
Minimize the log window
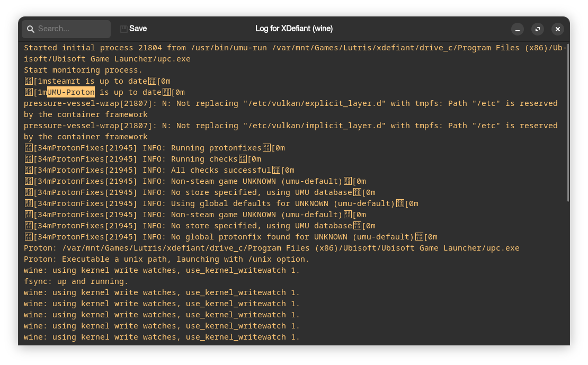pos(518,29)
